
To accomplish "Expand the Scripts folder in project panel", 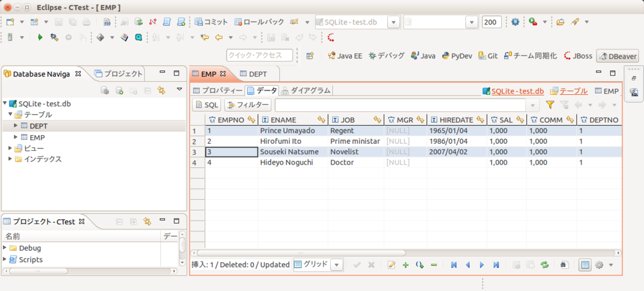I will click(x=5, y=260).
